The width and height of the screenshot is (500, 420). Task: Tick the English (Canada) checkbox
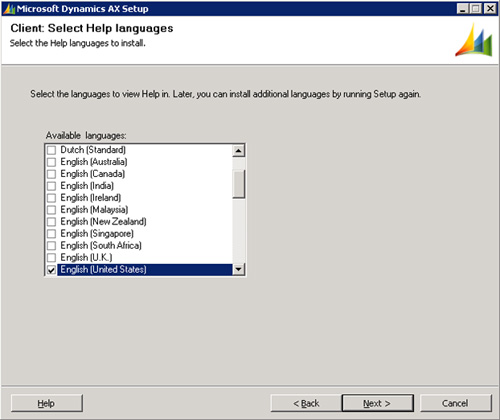point(51,174)
